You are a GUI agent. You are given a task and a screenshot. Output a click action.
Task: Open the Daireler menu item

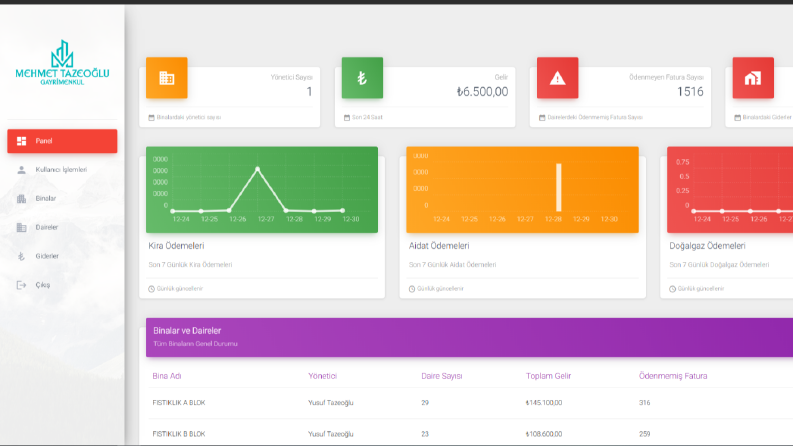(x=62, y=228)
